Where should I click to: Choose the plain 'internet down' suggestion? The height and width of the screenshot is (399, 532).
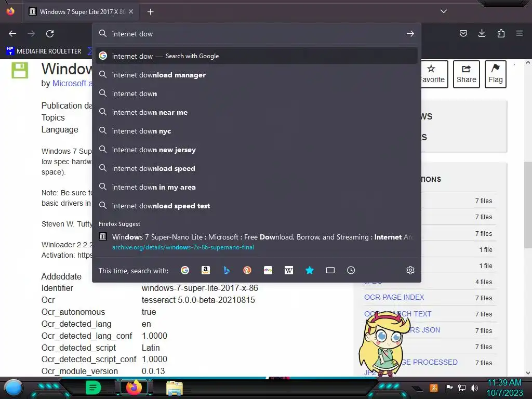(257, 94)
